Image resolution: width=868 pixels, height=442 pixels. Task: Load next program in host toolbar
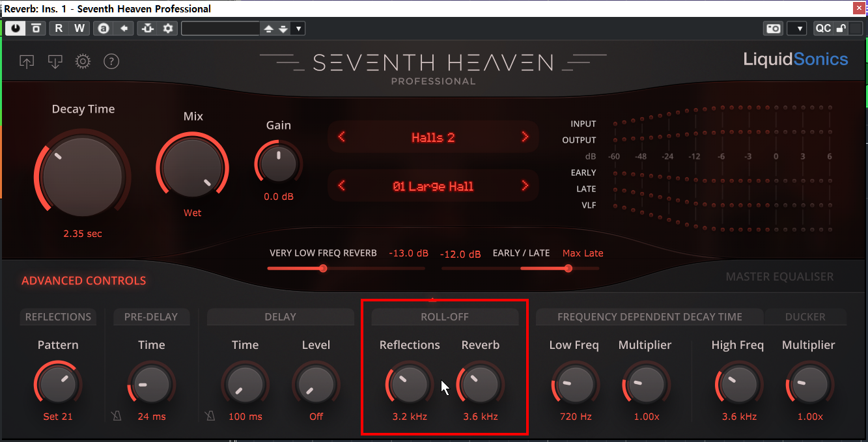pos(283,29)
